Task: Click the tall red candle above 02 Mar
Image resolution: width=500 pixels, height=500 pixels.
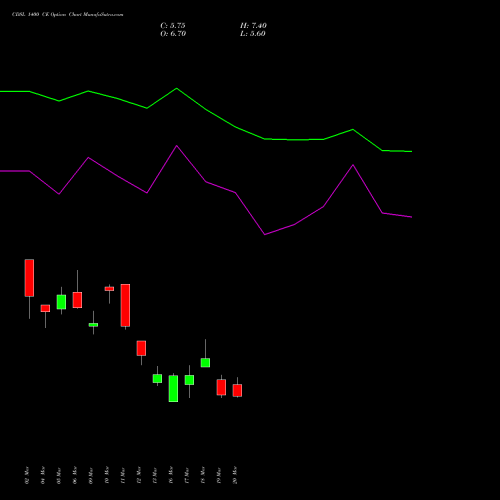Action: pos(29,278)
